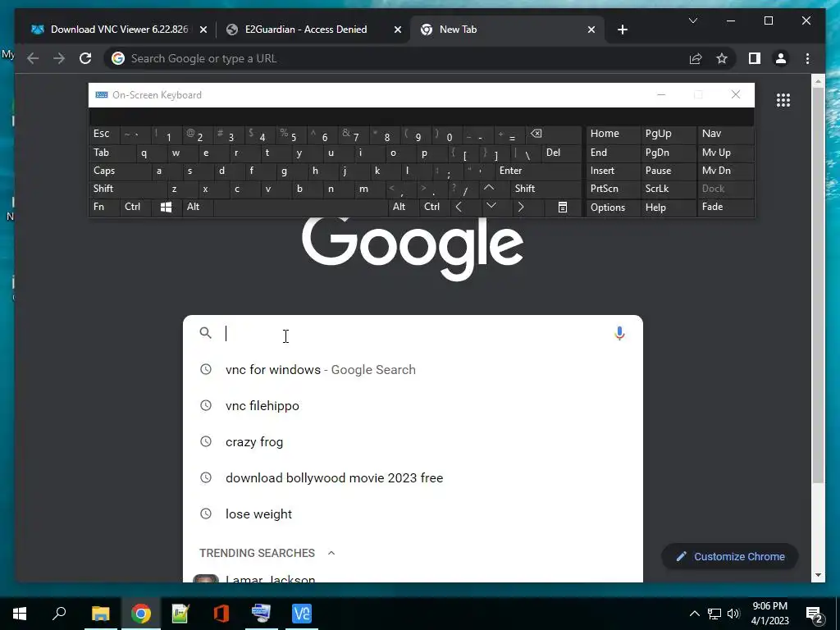Click the context menu key on the On-Screen Keyboard
840x630 pixels.
pyautogui.click(x=563, y=207)
